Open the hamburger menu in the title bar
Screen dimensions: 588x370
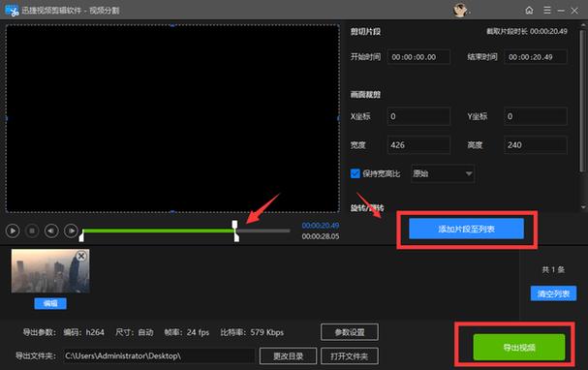547,10
